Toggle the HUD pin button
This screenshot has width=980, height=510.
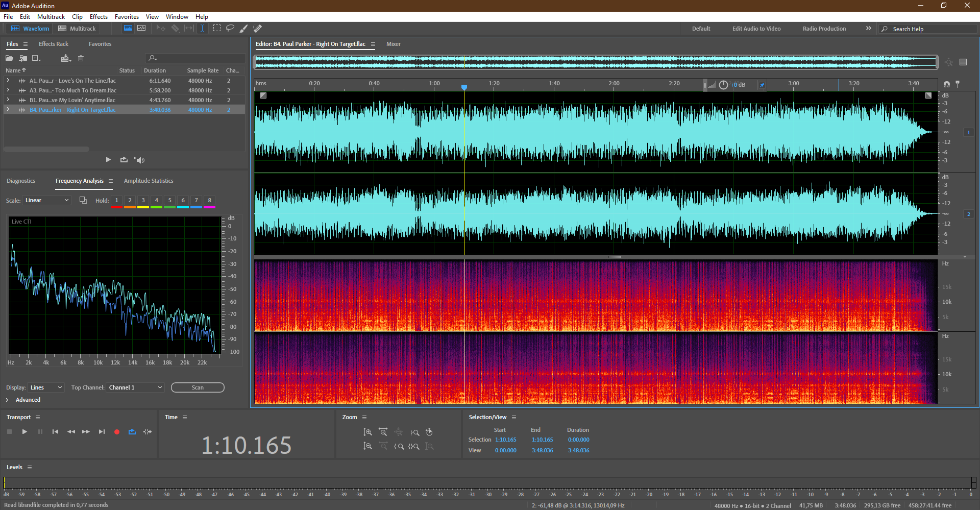(762, 85)
